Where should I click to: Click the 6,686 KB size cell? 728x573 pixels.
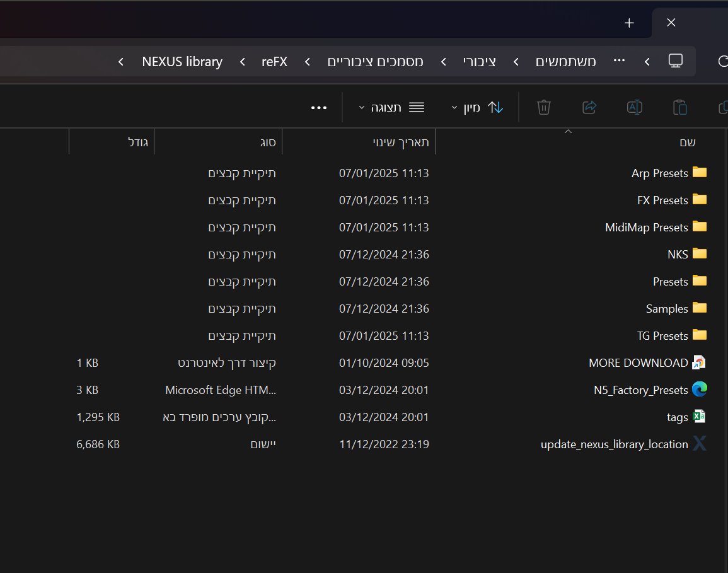point(98,444)
